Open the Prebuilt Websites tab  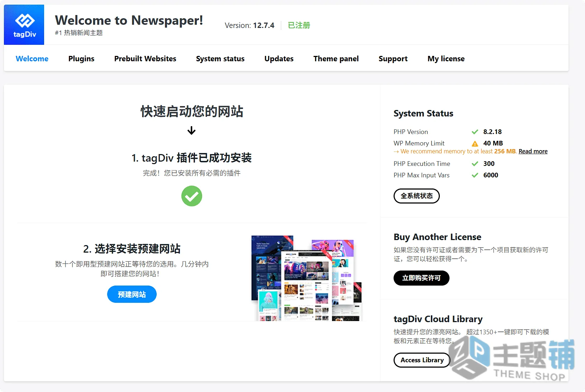(x=145, y=59)
